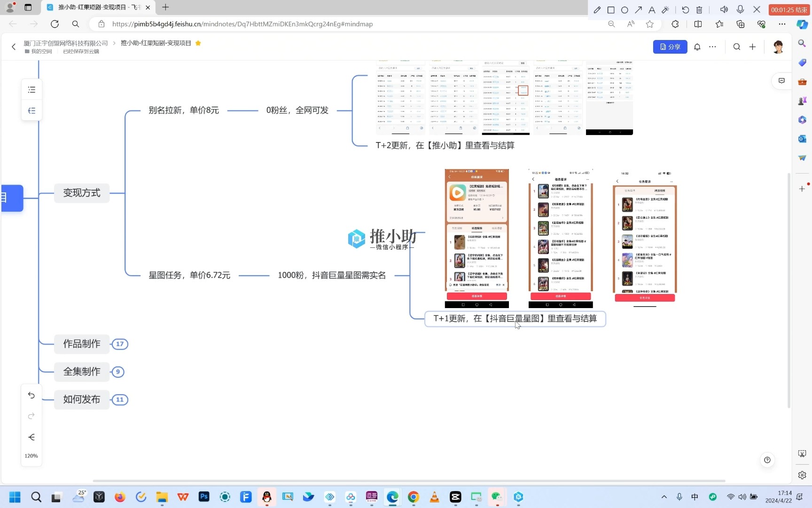Create new document with plus icon

click(x=752, y=47)
